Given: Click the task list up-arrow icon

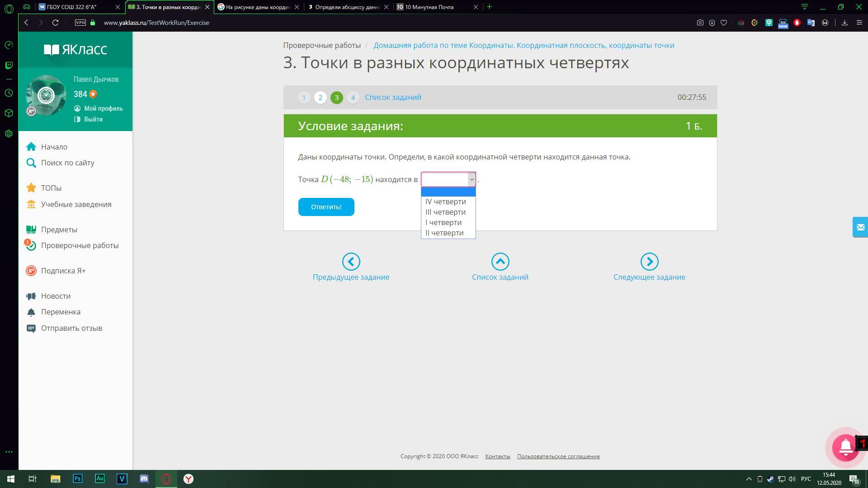Looking at the screenshot, I should [500, 262].
